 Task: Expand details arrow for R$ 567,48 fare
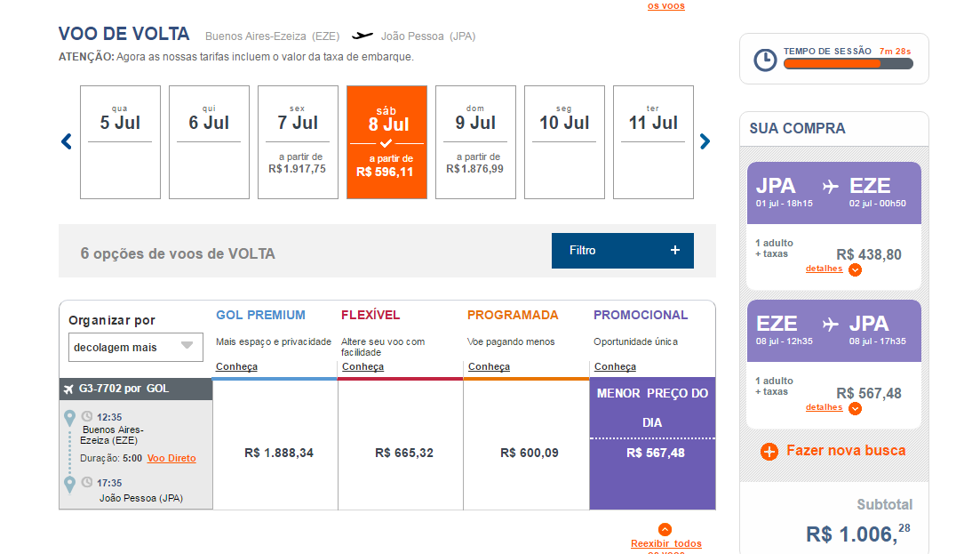[x=855, y=408]
